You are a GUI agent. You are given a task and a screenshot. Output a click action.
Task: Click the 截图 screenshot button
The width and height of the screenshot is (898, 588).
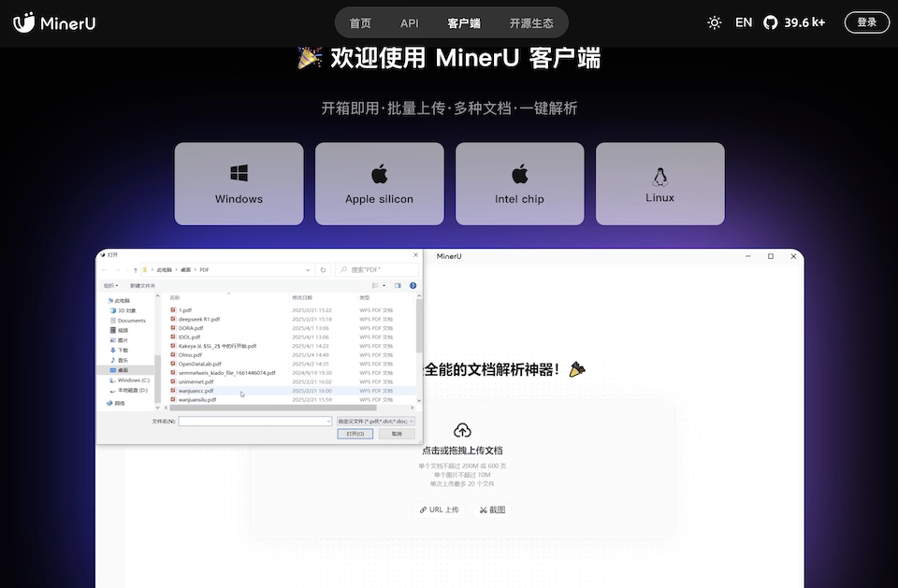(493, 509)
